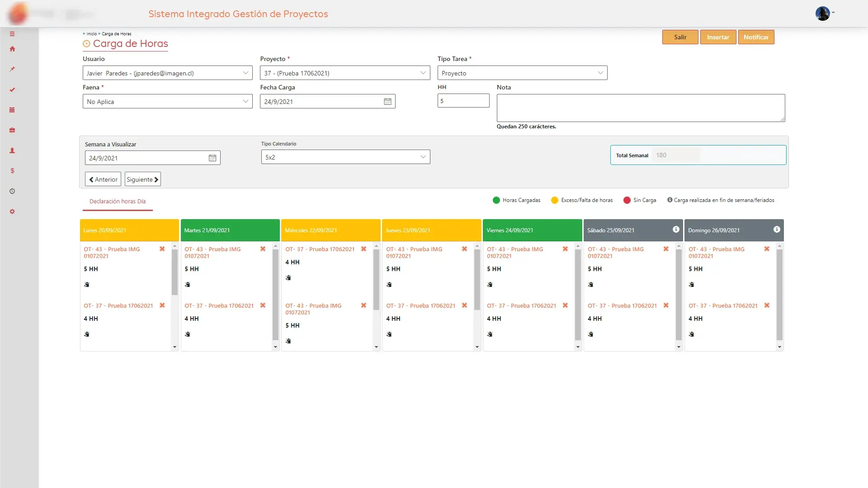Open Martes OT- 37 - Prueba 17062021 link
The width and height of the screenshot is (868, 488).
pyautogui.click(x=219, y=306)
